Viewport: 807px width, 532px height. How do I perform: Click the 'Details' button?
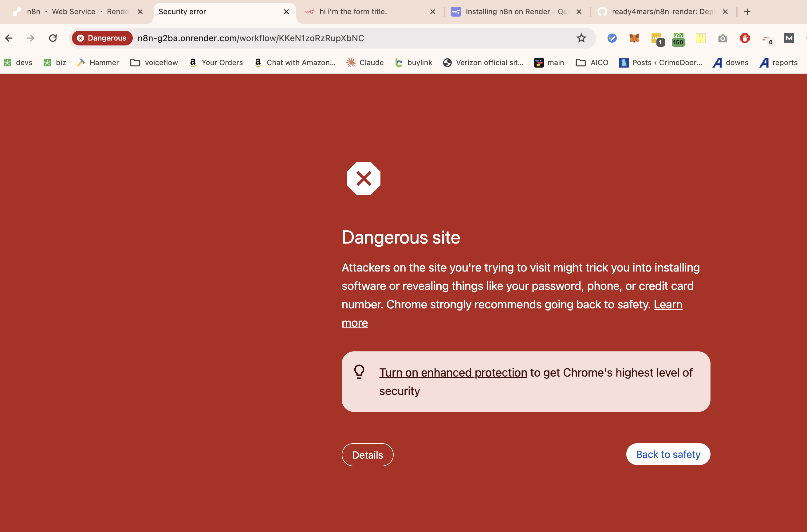(x=367, y=454)
